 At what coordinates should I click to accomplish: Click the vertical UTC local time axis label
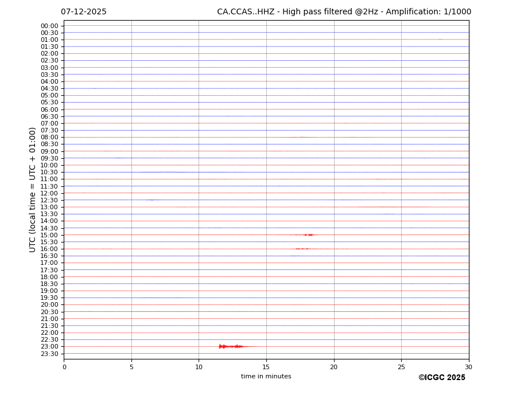pyautogui.click(x=33, y=190)
